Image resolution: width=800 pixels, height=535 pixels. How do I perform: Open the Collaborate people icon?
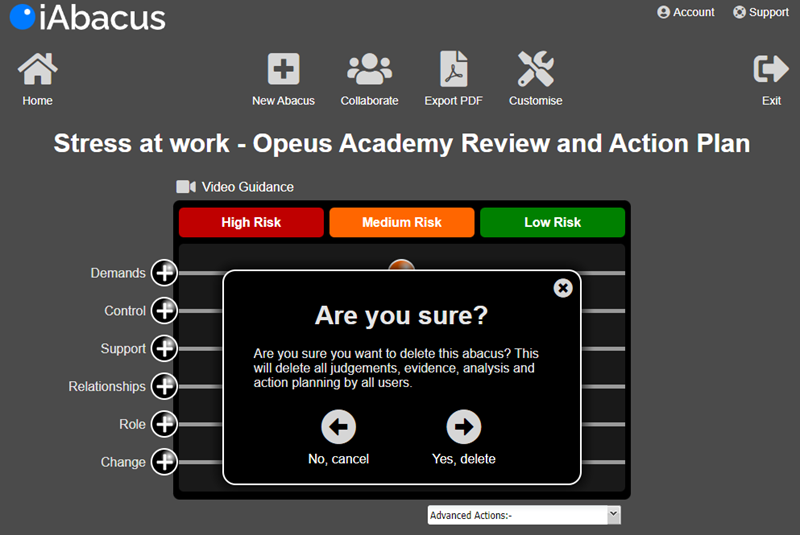coord(369,69)
